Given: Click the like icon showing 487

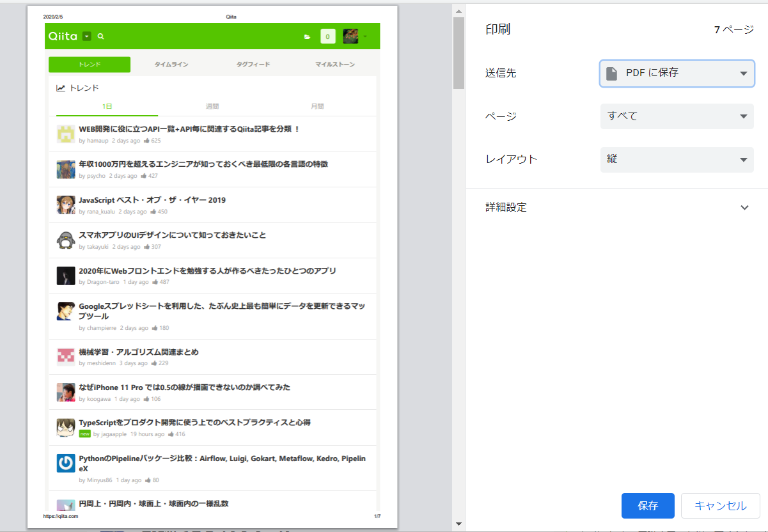Looking at the screenshot, I should (x=155, y=282).
